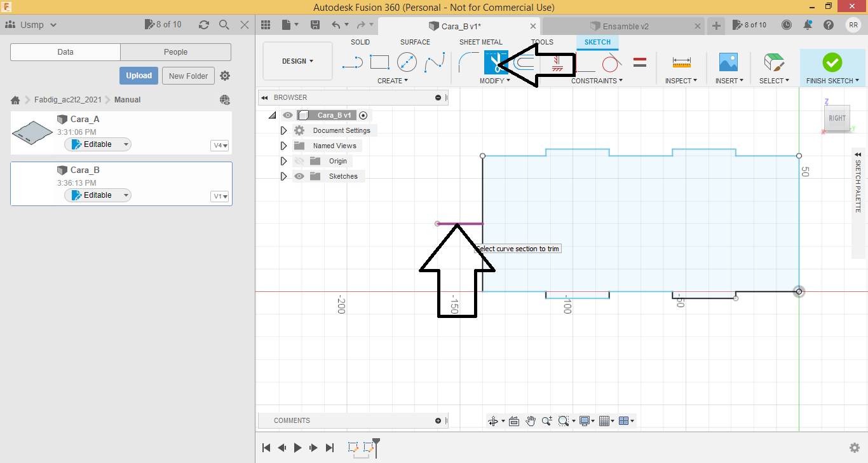This screenshot has height=463, width=868.
Task: Click the Select tool icon
Action: point(774,62)
